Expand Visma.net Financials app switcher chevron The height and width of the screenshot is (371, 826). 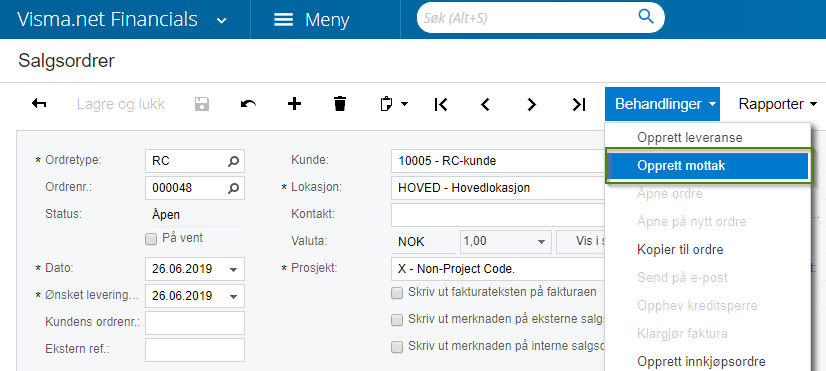point(222,21)
